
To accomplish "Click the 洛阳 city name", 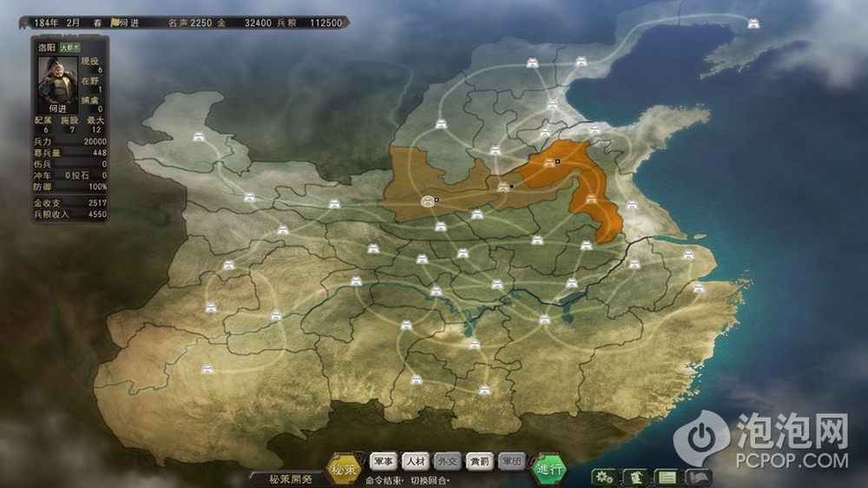I will (x=47, y=48).
